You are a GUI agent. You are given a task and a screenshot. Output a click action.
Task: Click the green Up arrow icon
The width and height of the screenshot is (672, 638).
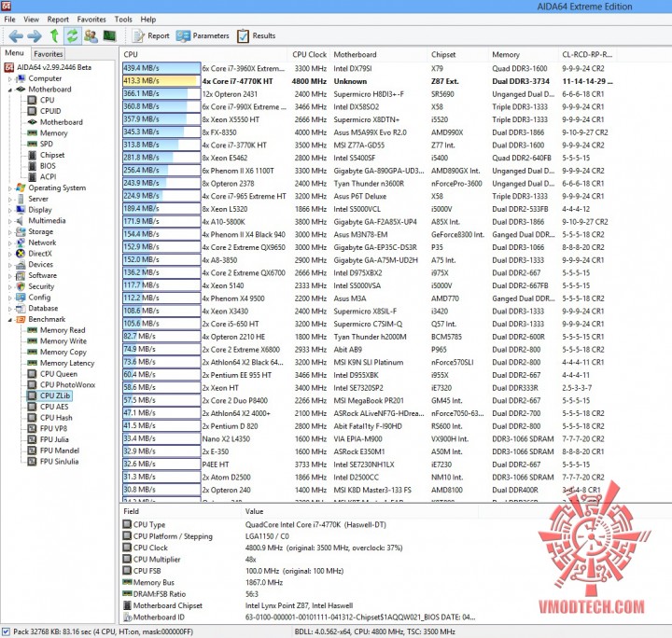(54, 35)
